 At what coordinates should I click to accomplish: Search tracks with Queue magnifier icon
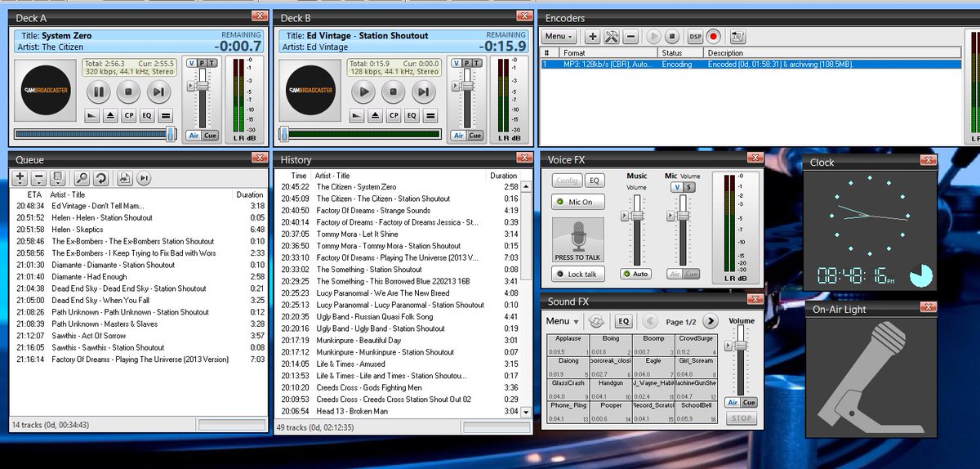click(82, 178)
